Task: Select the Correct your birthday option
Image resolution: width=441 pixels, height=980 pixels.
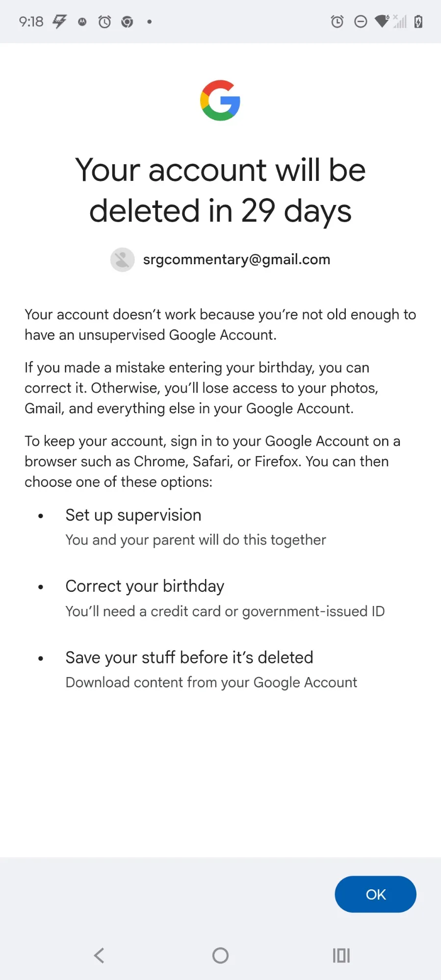Action: (145, 586)
